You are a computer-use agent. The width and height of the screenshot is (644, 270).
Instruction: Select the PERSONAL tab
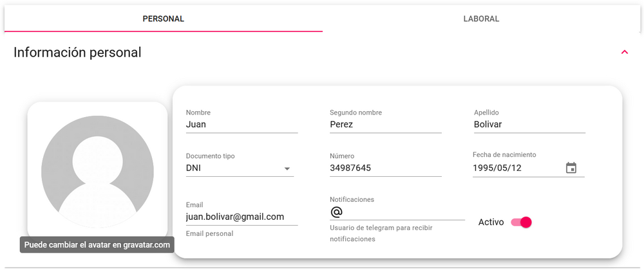point(163,19)
